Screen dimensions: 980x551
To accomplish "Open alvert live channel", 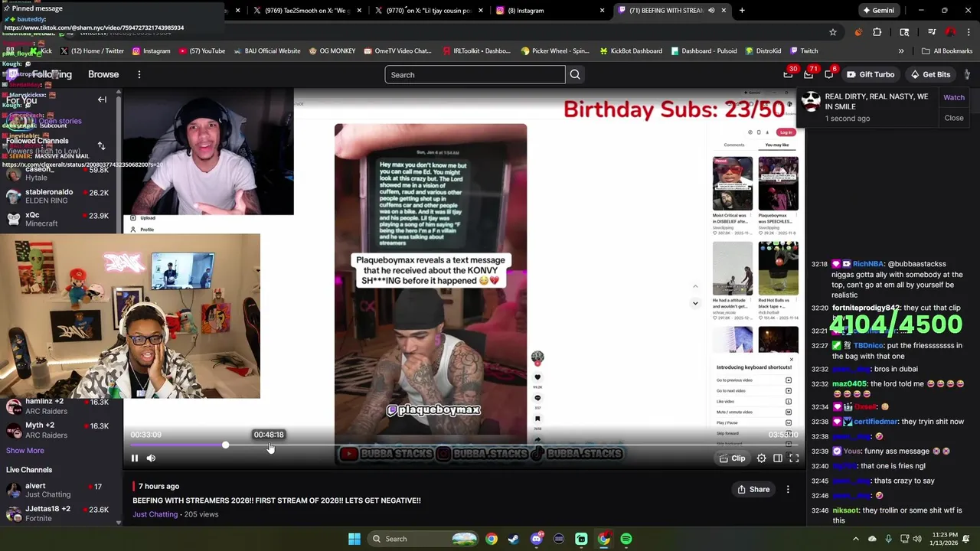I will [x=61, y=490].
